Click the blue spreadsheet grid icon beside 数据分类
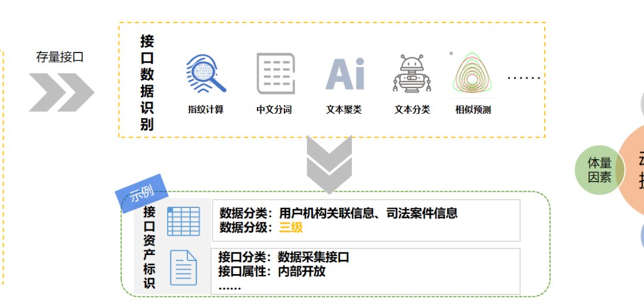Viewport: 644px width, 308px height. (x=183, y=221)
